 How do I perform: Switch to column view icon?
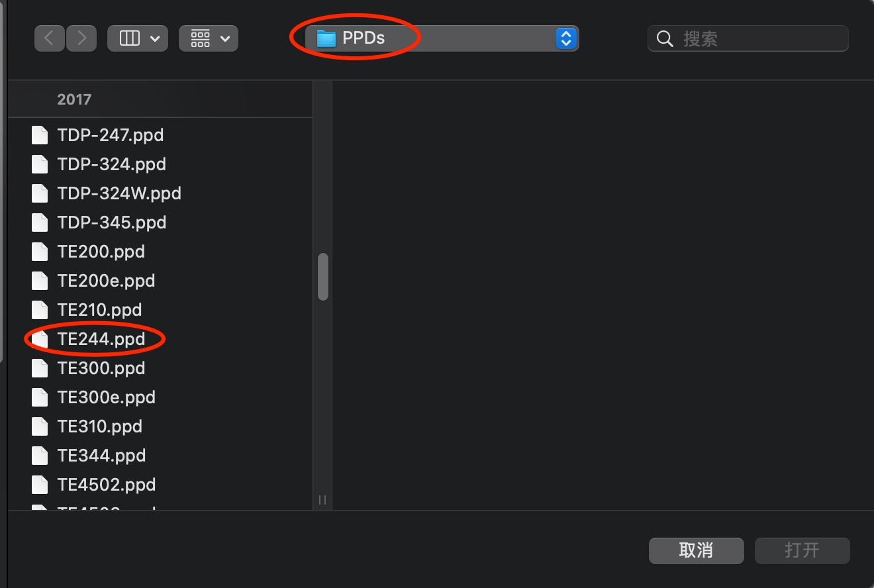point(130,38)
